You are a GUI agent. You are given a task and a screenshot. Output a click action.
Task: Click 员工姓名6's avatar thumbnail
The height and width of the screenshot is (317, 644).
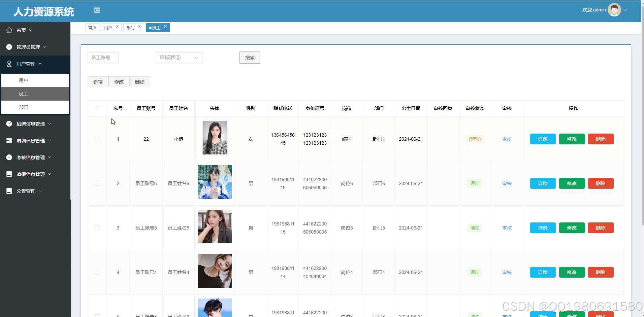pyautogui.click(x=215, y=182)
